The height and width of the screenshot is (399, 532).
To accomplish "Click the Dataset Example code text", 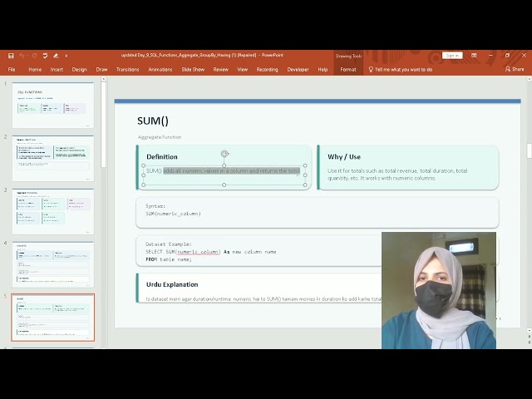I will tap(210, 252).
